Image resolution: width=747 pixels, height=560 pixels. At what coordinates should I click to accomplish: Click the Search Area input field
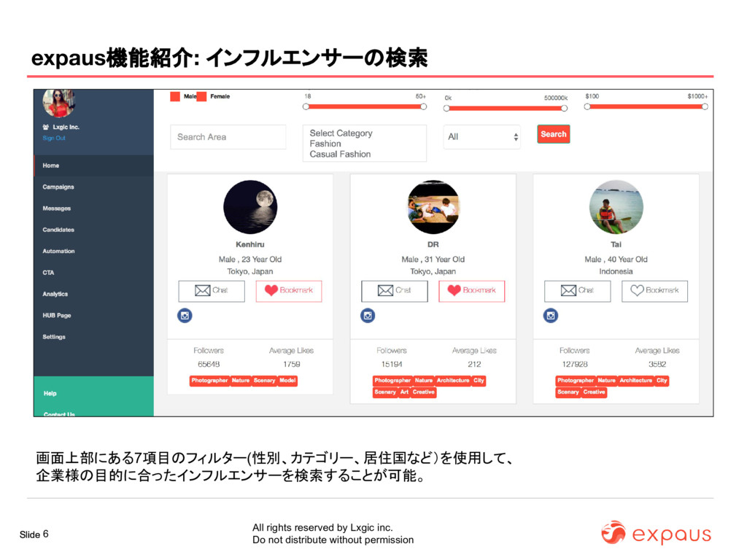tap(228, 136)
